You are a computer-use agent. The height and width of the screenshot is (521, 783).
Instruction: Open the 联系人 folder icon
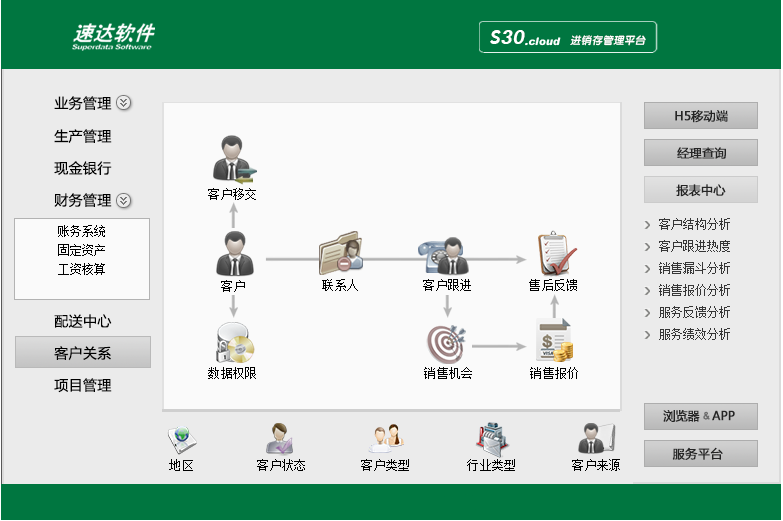click(x=341, y=253)
